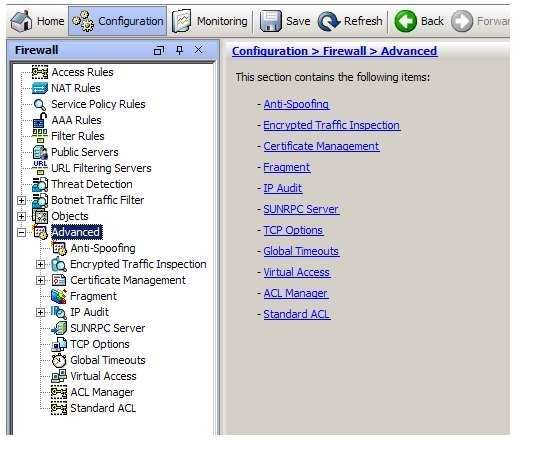543x455 pixels.
Task: Float the Firewall panel using restore icon
Action: [x=159, y=51]
